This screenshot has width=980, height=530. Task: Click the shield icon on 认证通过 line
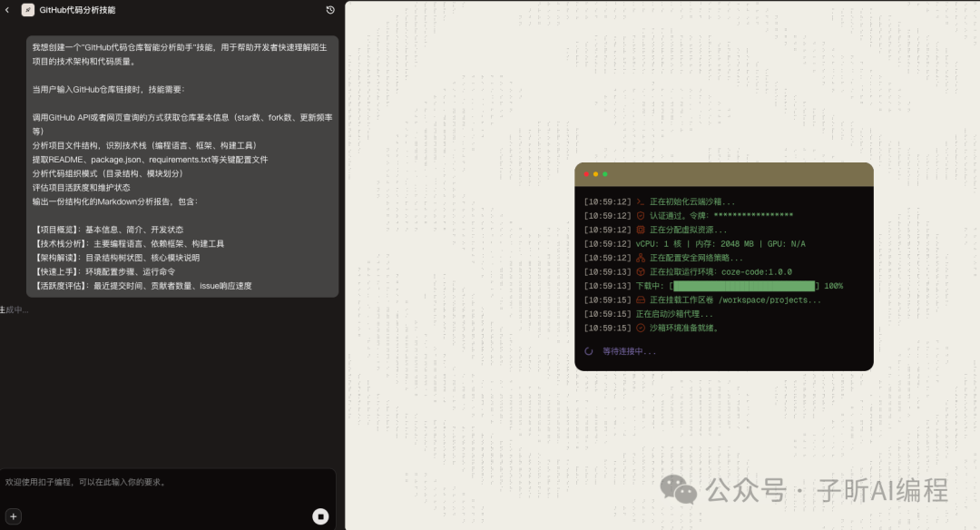(640, 216)
